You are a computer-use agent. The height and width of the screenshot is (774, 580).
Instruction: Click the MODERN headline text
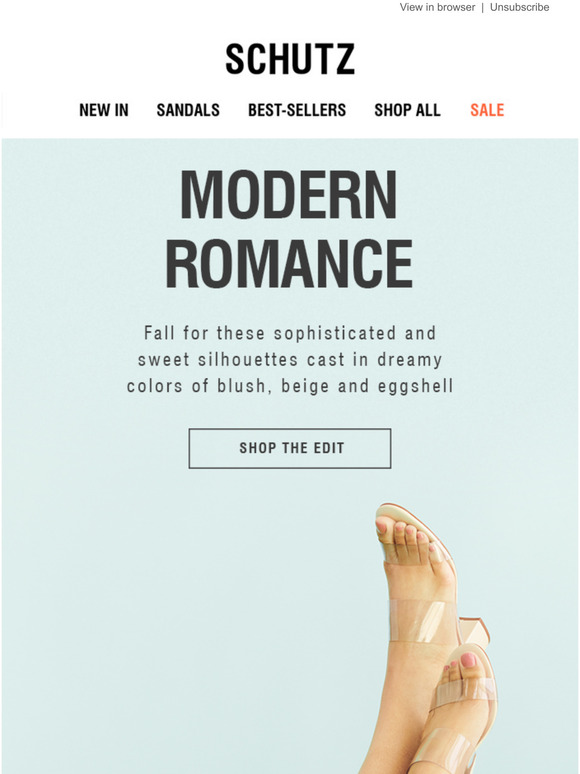[x=289, y=194]
